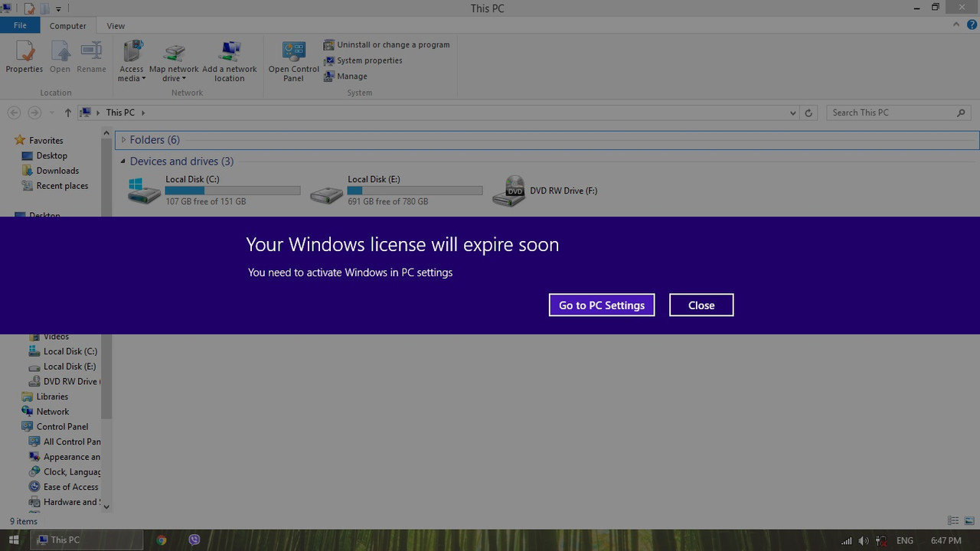Click the network signal tray icon
Screen dimensions: 980x551
point(846,541)
